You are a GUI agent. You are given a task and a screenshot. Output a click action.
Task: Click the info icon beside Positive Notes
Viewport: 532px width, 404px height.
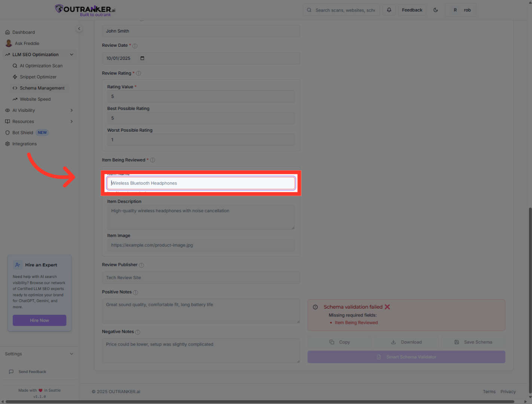click(x=135, y=293)
